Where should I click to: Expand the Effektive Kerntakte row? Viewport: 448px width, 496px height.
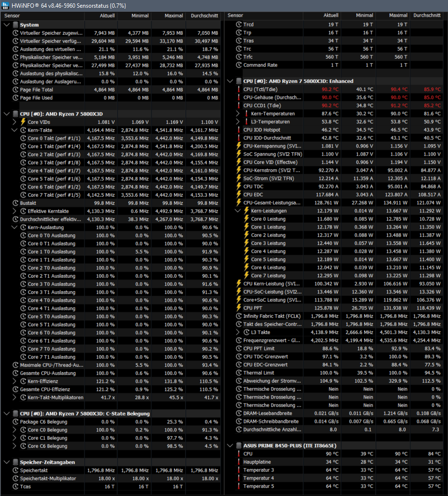[x=14, y=211]
